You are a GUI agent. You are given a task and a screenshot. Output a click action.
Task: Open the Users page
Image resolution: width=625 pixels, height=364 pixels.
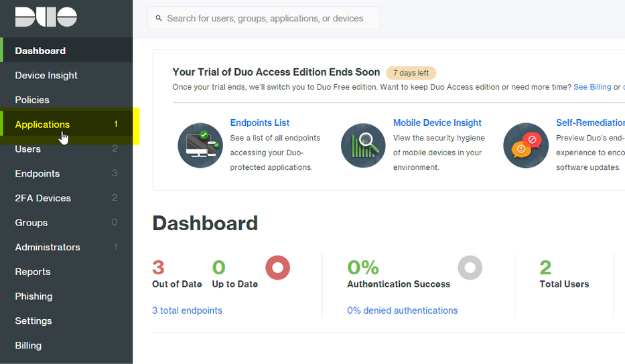[x=28, y=149]
